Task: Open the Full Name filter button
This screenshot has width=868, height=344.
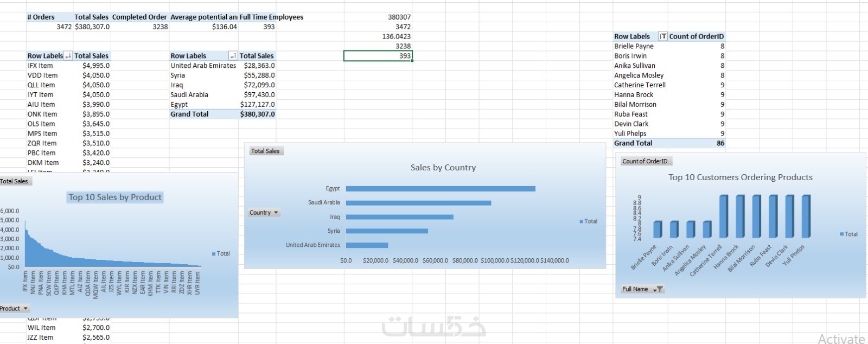Action: [642, 289]
